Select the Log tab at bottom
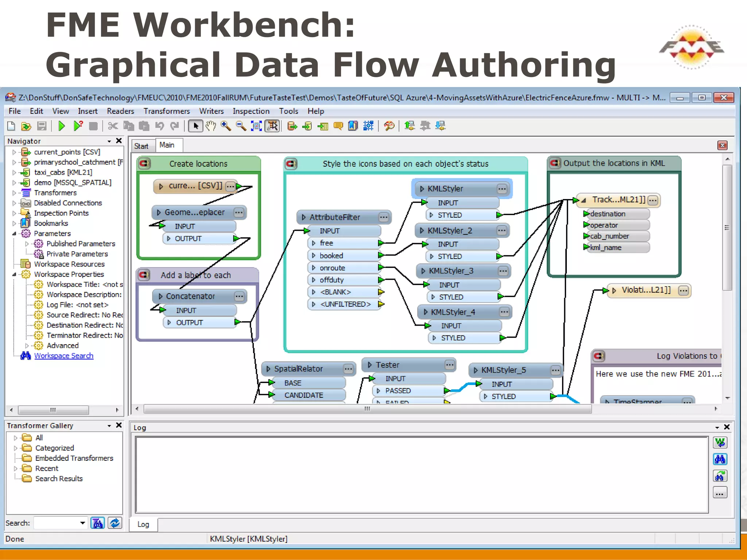 click(143, 524)
